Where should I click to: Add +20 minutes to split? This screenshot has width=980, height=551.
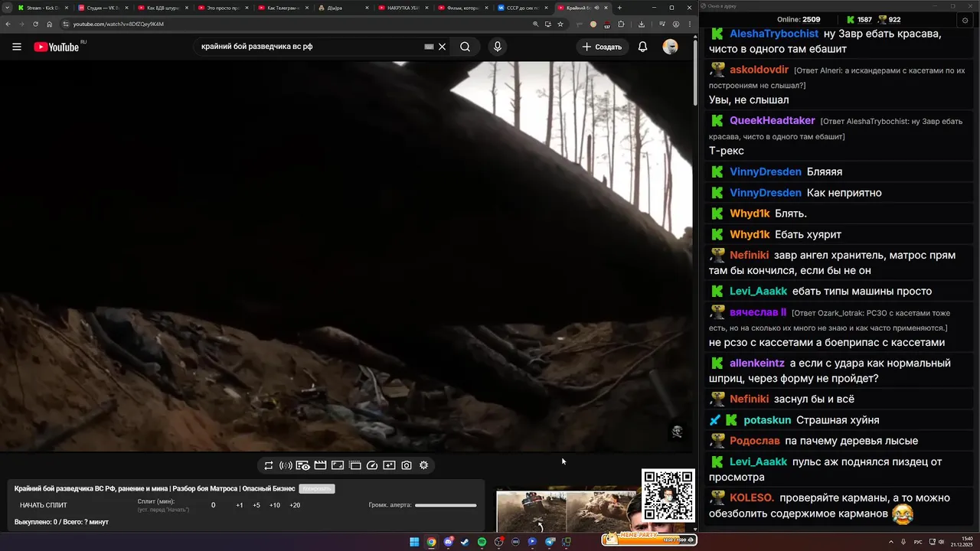[295, 505]
